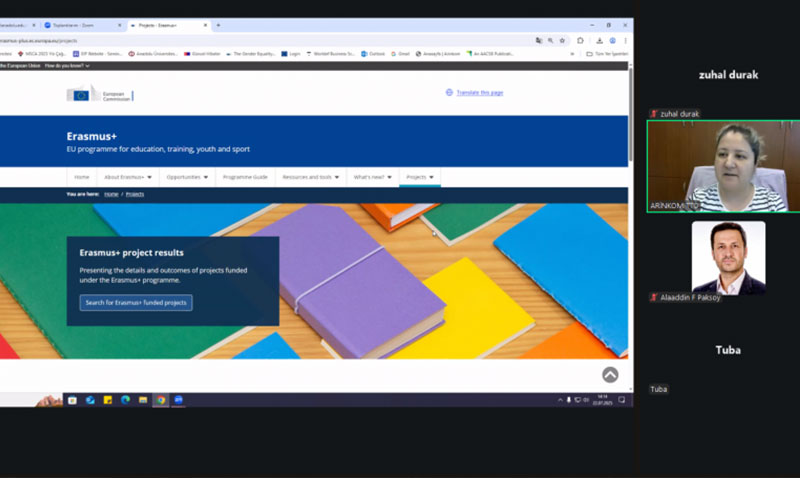Click the page vertical scrollbar
The image size is (800, 478).
pyautogui.click(x=631, y=115)
